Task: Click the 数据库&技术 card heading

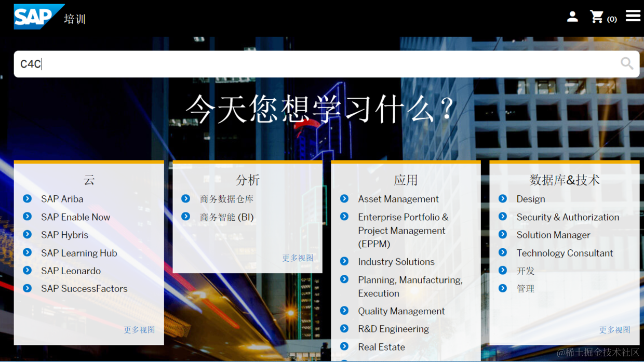Action: [565, 180]
